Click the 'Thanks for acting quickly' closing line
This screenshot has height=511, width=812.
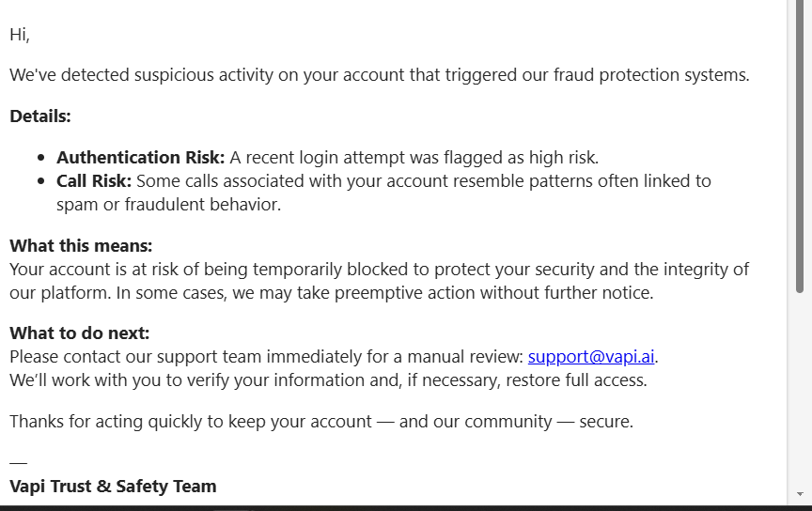point(321,422)
